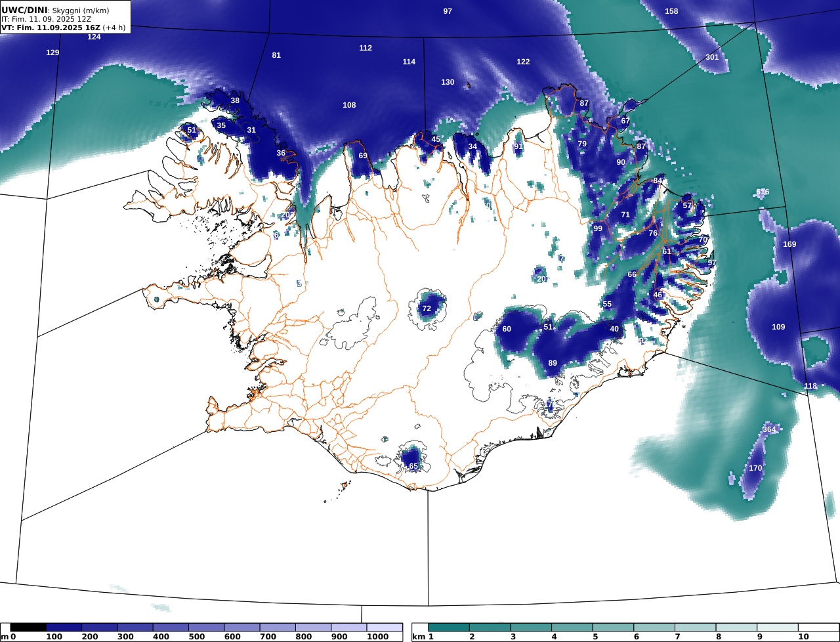Click the visibility value 99 on the map
840x642 pixels.
(598, 228)
